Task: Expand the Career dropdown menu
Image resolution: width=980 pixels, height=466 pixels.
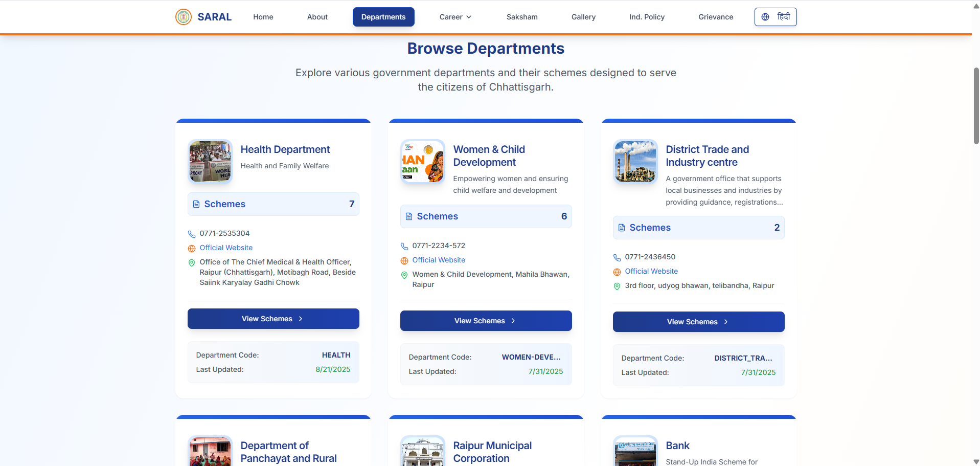Action: pos(455,17)
